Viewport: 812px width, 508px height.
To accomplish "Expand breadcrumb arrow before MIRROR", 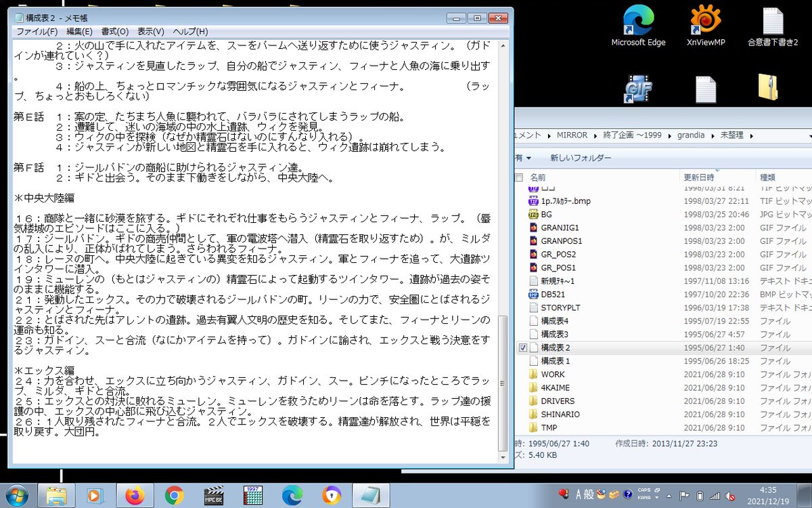I will (x=548, y=135).
